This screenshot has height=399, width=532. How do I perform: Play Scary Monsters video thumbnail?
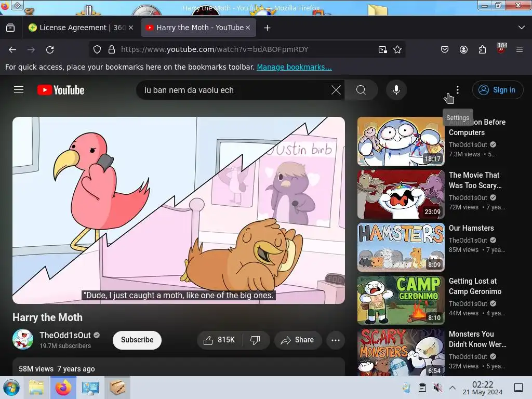pyautogui.click(x=401, y=353)
